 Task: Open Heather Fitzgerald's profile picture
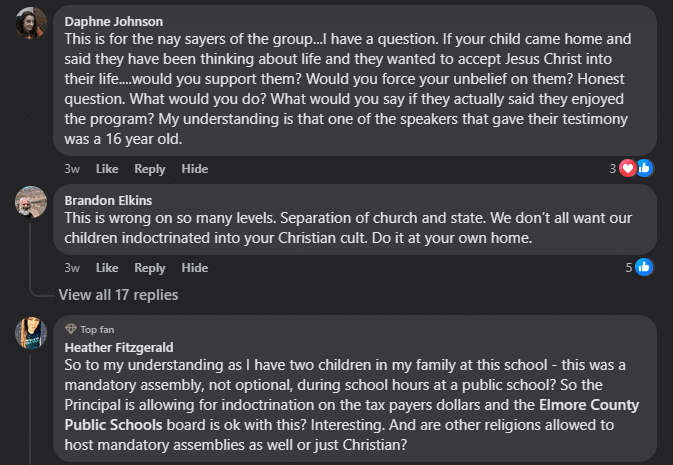[x=32, y=333]
